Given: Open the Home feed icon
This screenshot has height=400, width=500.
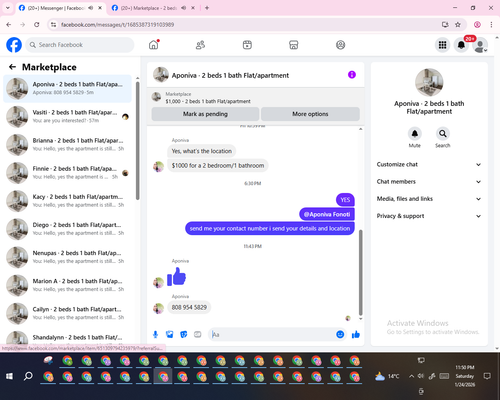Looking at the screenshot, I should coord(154,45).
